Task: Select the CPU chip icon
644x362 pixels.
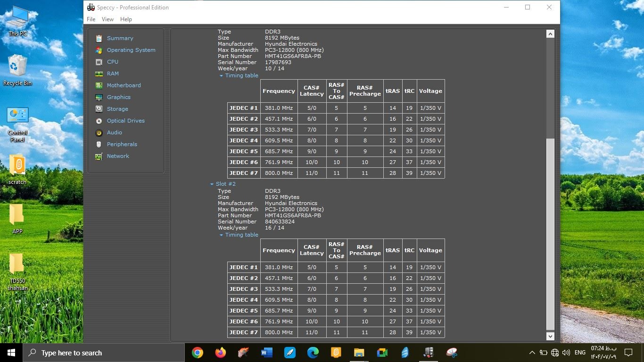Action: coord(99,62)
